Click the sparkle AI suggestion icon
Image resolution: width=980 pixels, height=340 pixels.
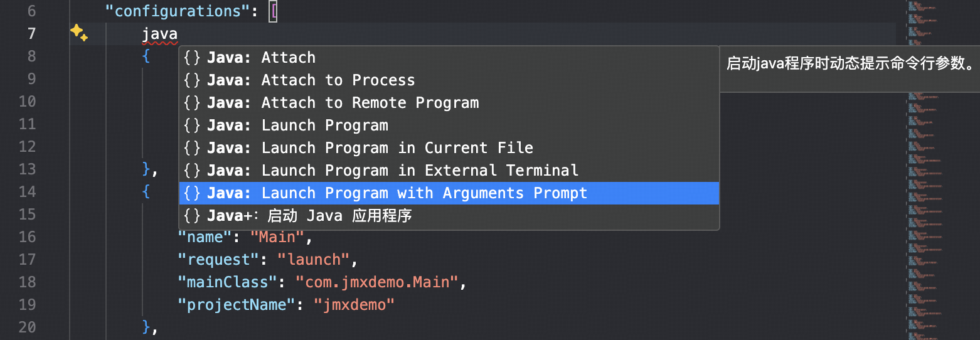[78, 33]
